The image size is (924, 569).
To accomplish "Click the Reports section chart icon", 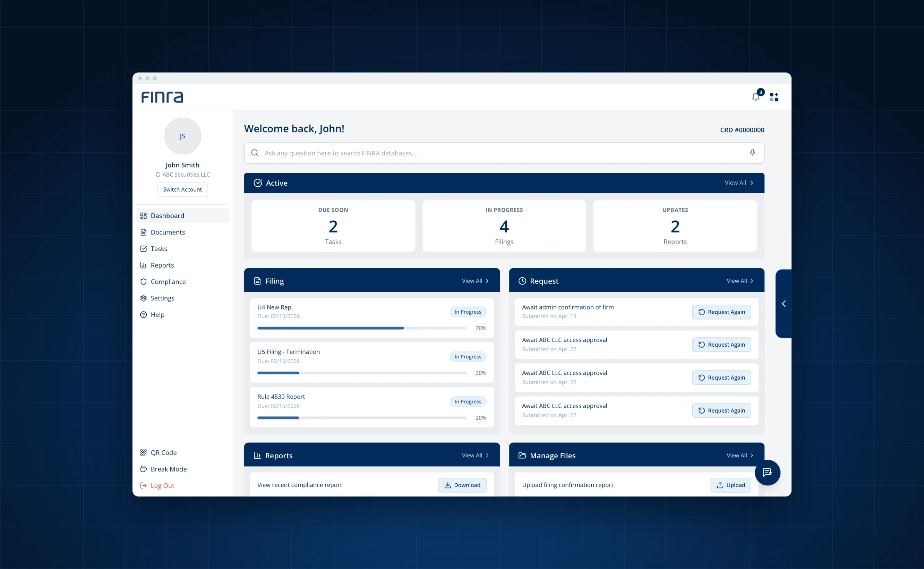I will [x=257, y=455].
